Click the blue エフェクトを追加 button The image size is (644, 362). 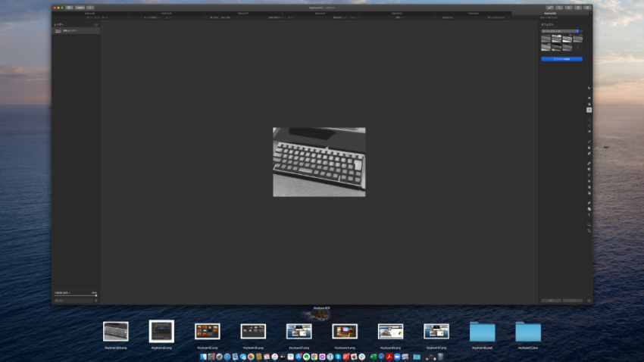click(x=561, y=58)
